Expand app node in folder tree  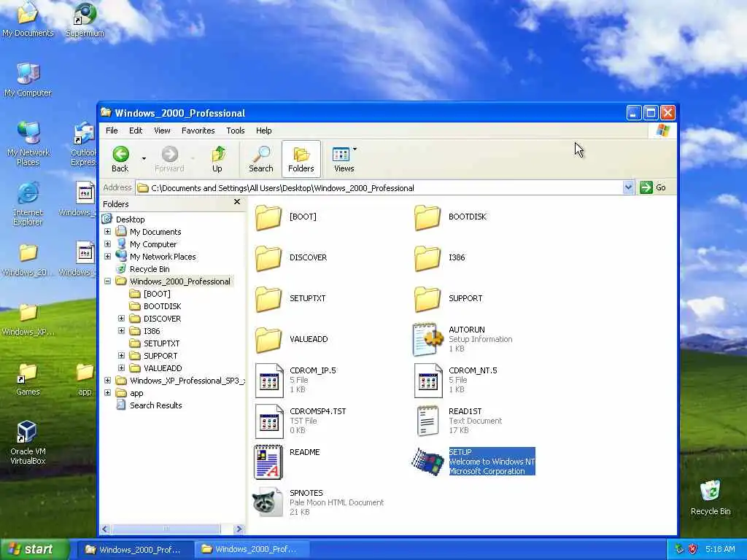point(108,393)
